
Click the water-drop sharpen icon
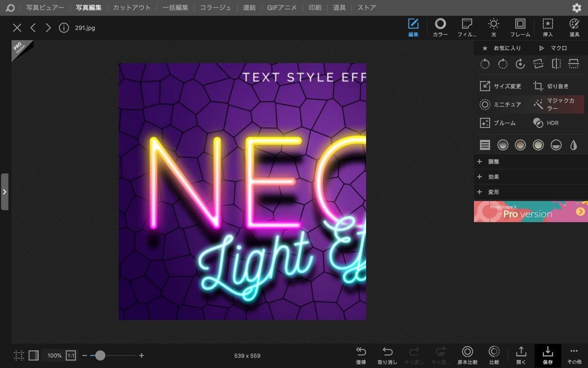tap(574, 145)
